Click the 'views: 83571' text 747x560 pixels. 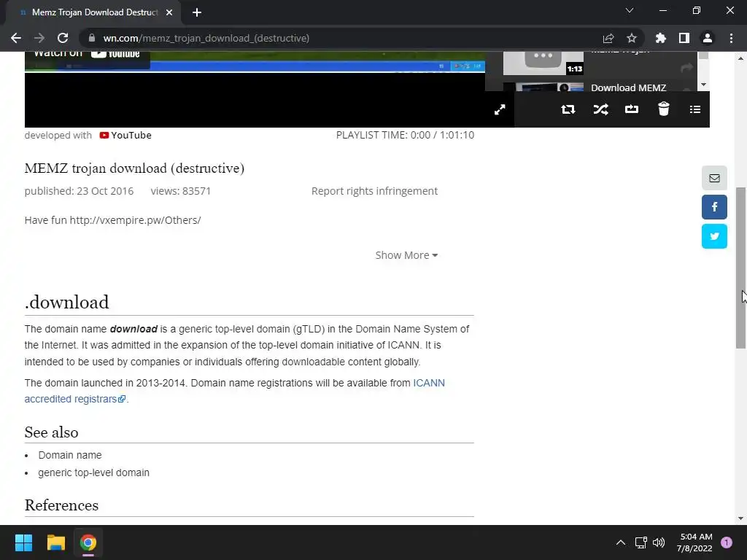[x=181, y=191]
